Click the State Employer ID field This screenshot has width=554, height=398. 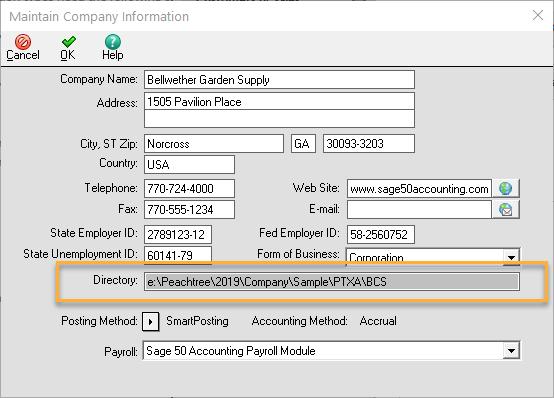pyautogui.click(x=178, y=234)
